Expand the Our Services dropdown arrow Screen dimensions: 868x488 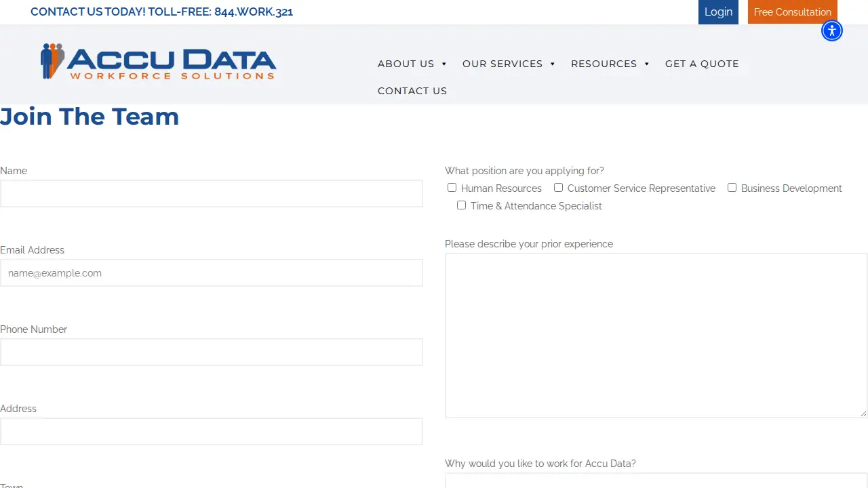553,64
